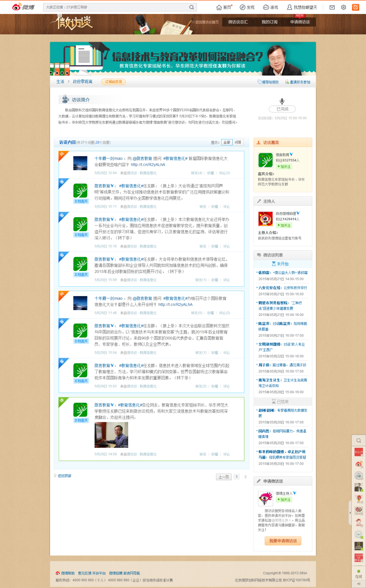
Task: Switch to 微访谈总汇 tab
Action: [238, 22]
